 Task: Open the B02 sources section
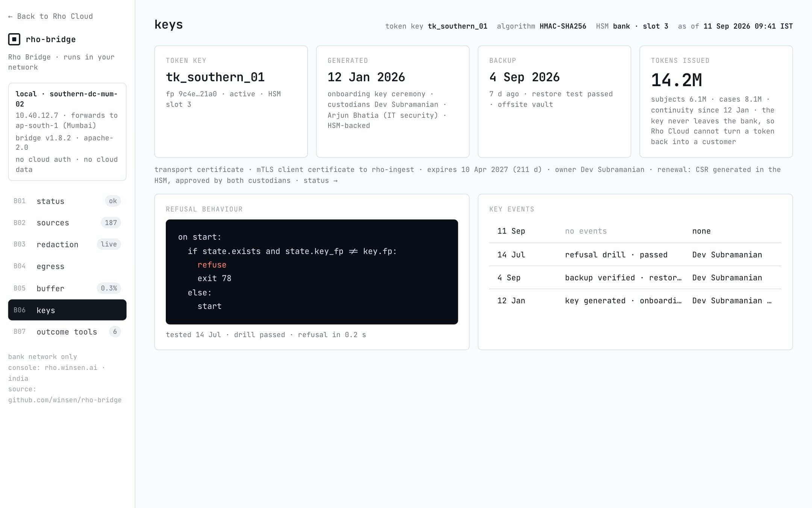[67, 223]
